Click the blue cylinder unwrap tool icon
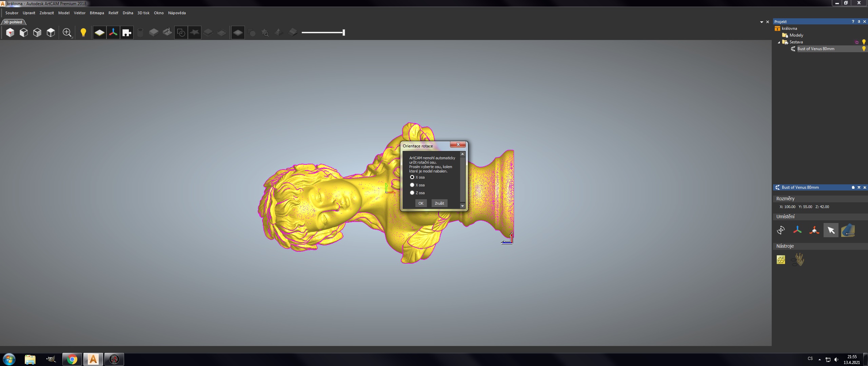The width and height of the screenshot is (868, 366). (848, 230)
